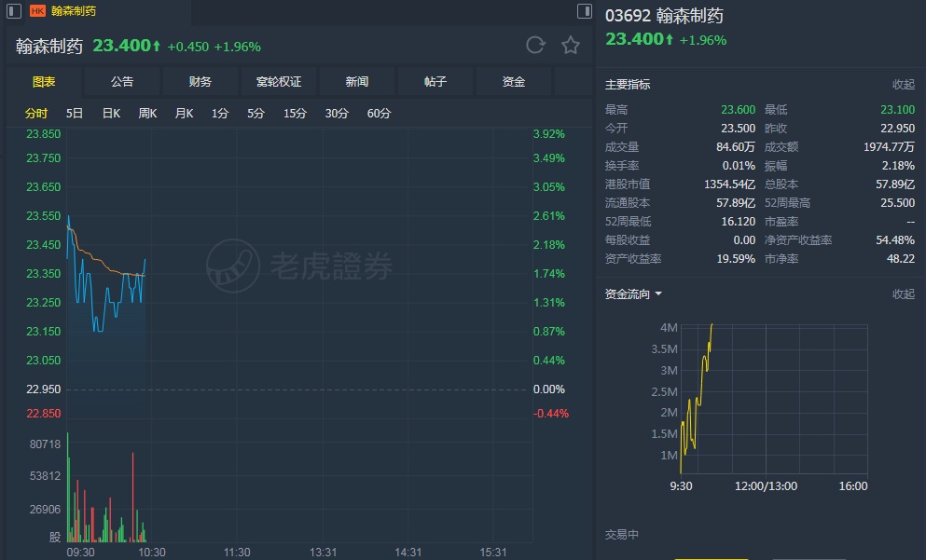Toggle the left panel layout icon
The image size is (926, 560).
tap(14, 11)
